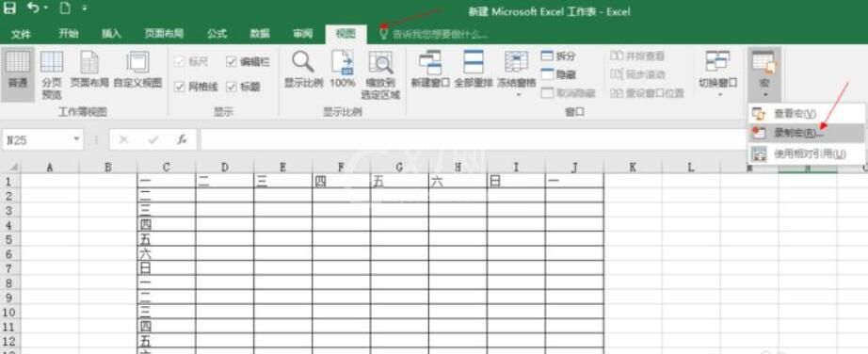
Task: Click the Save icon in the quick access toolbar
Action: coord(10,8)
